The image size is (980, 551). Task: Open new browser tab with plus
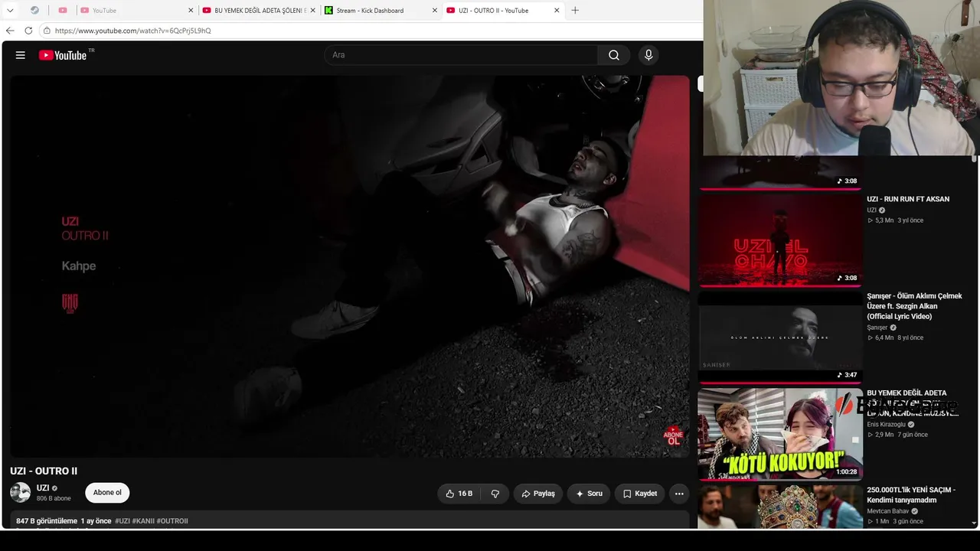coord(575,11)
